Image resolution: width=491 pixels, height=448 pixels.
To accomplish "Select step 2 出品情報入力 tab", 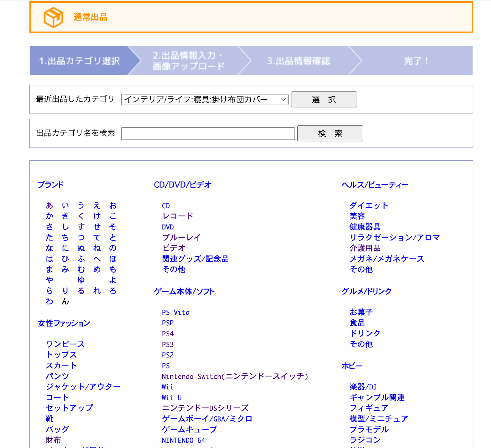I will tap(188, 61).
